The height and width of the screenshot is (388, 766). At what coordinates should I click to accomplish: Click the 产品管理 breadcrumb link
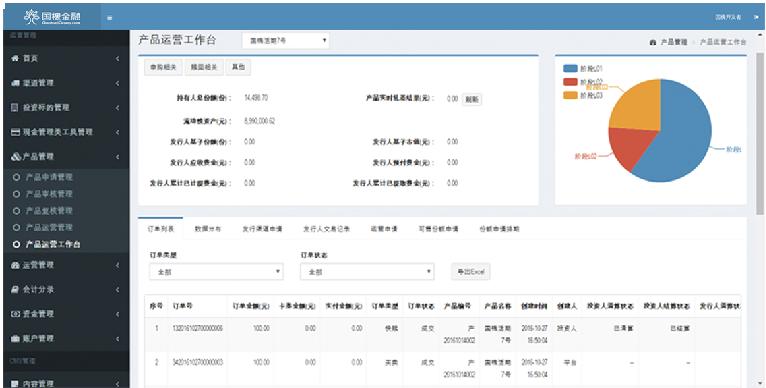coord(674,43)
